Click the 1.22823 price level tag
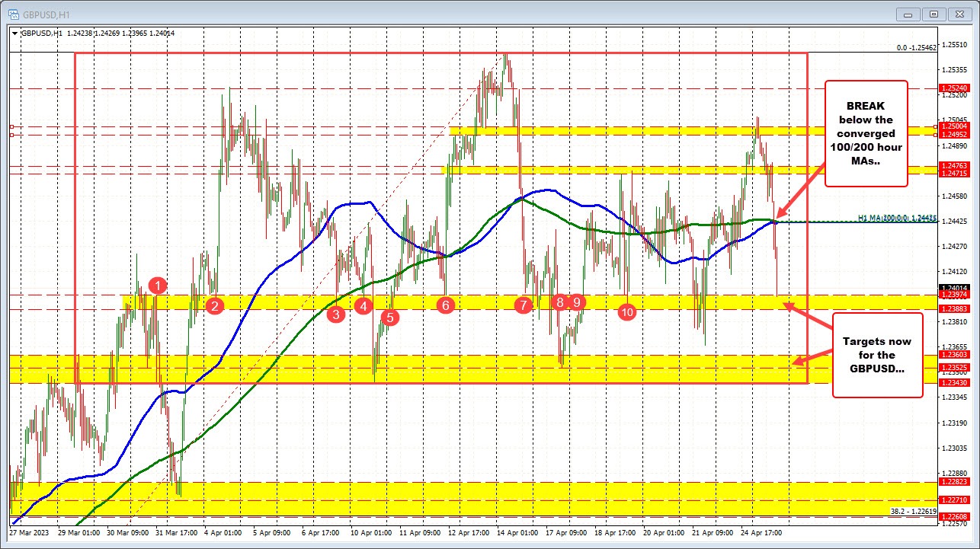980x549 pixels. pos(956,482)
